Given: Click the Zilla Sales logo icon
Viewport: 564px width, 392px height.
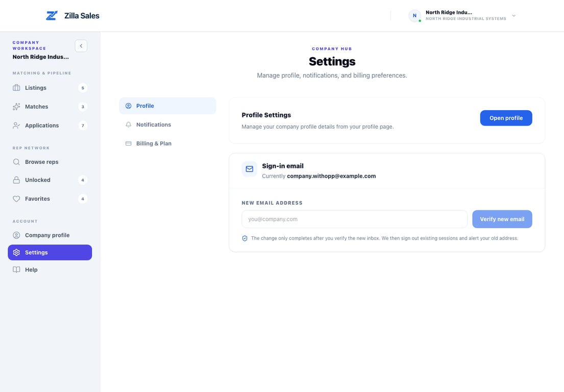Looking at the screenshot, I should [x=52, y=15].
